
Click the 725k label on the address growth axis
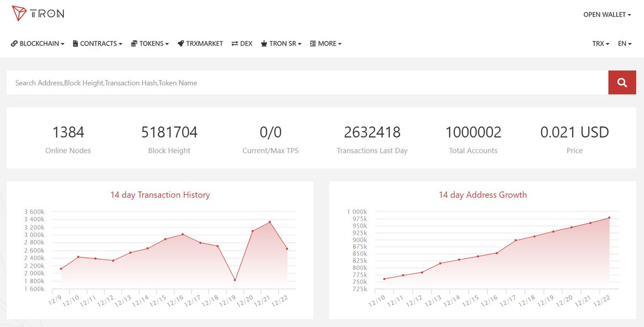359,289
